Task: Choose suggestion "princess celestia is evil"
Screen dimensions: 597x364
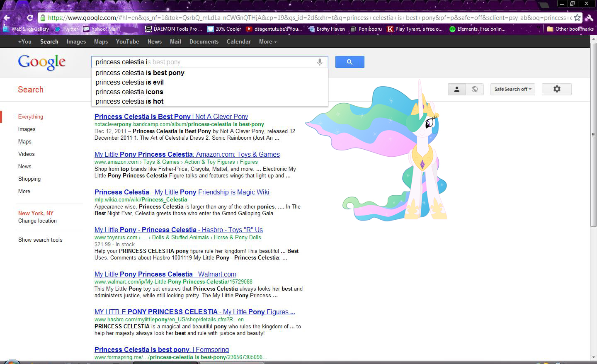Action: 210,82
